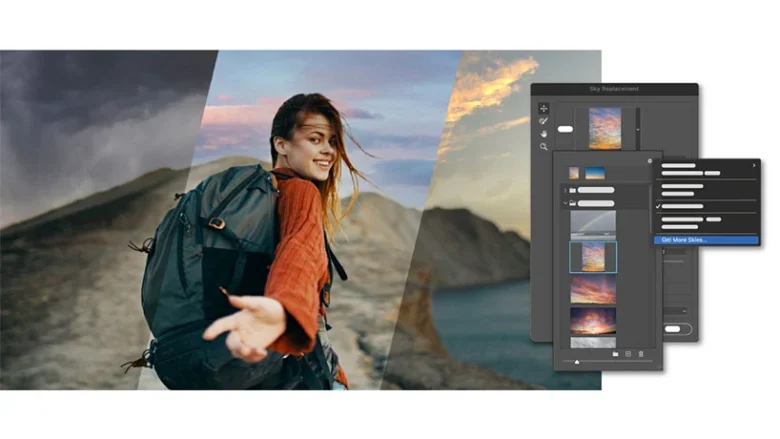This screenshot has height=439, width=780.
Task: Open the sky presets gear menu
Action: tap(650, 161)
